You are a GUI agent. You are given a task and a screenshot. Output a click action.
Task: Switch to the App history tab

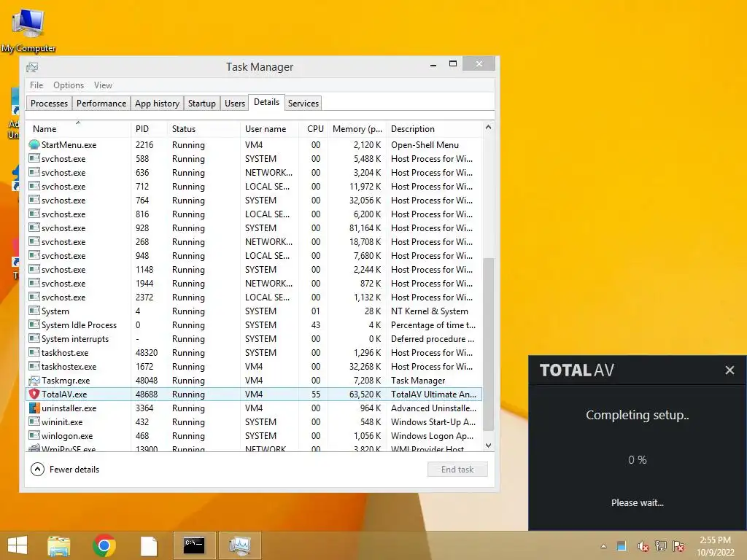158,104
